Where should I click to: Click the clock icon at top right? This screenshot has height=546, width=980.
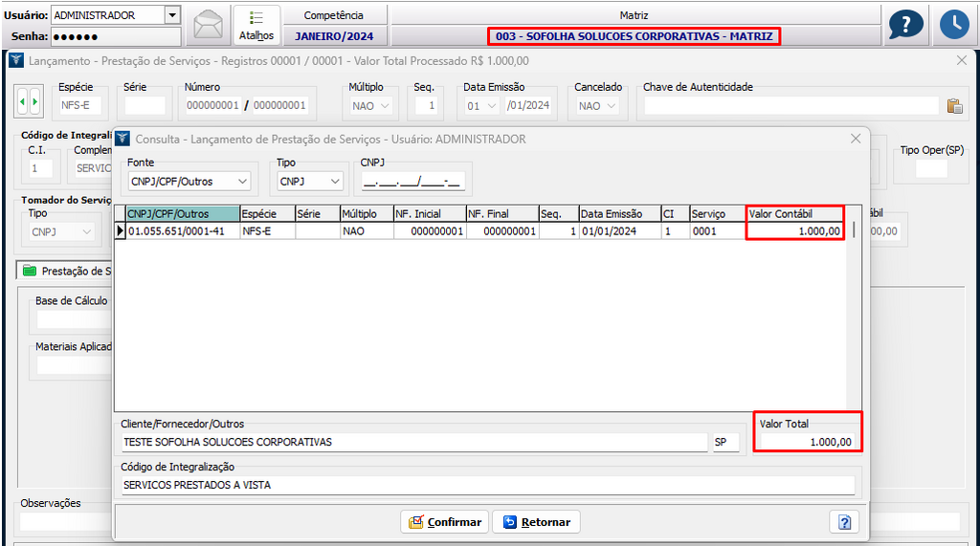click(954, 25)
